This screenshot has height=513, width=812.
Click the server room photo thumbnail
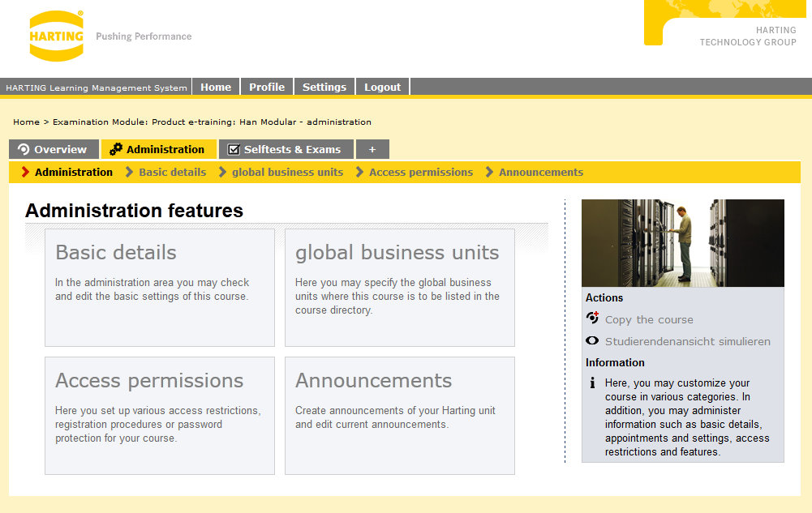click(682, 242)
